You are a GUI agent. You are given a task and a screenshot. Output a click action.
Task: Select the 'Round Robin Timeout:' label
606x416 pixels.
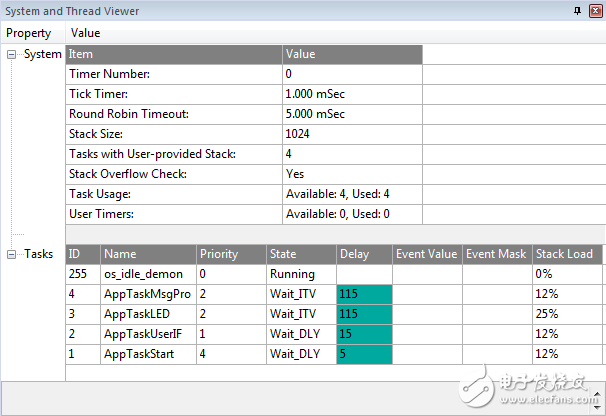tap(129, 114)
